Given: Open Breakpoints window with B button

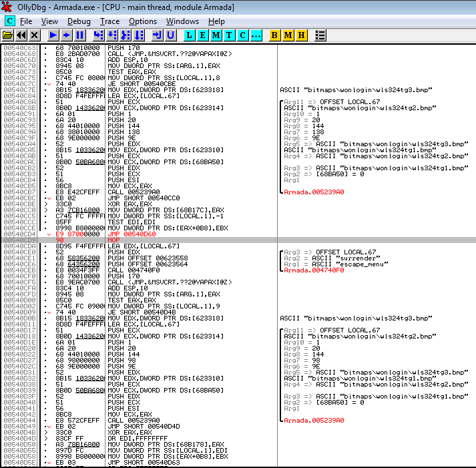Looking at the screenshot, I should click(275, 35).
